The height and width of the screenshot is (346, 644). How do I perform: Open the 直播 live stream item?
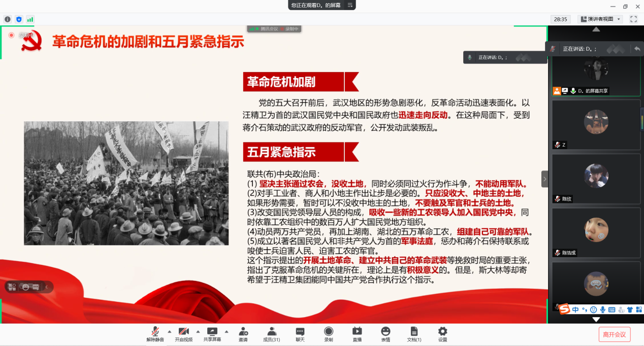coord(357,334)
